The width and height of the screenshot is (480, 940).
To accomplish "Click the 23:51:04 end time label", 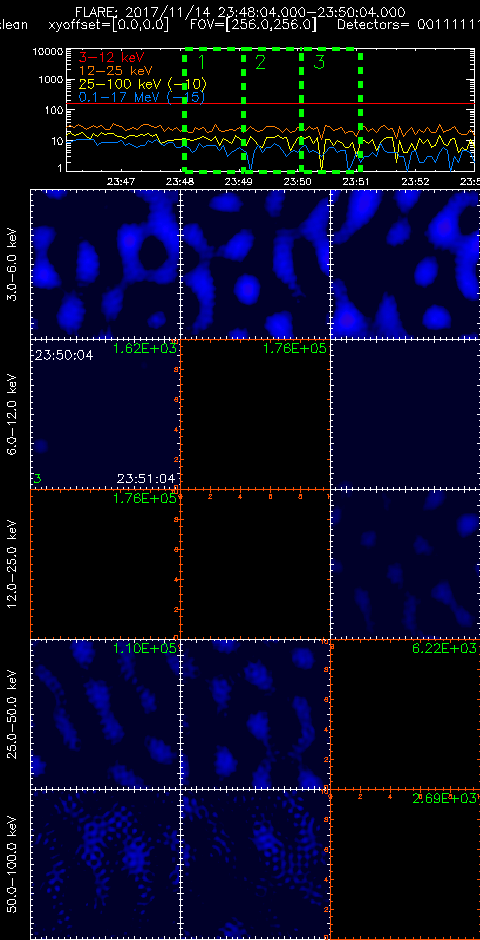I will point(146,478).
